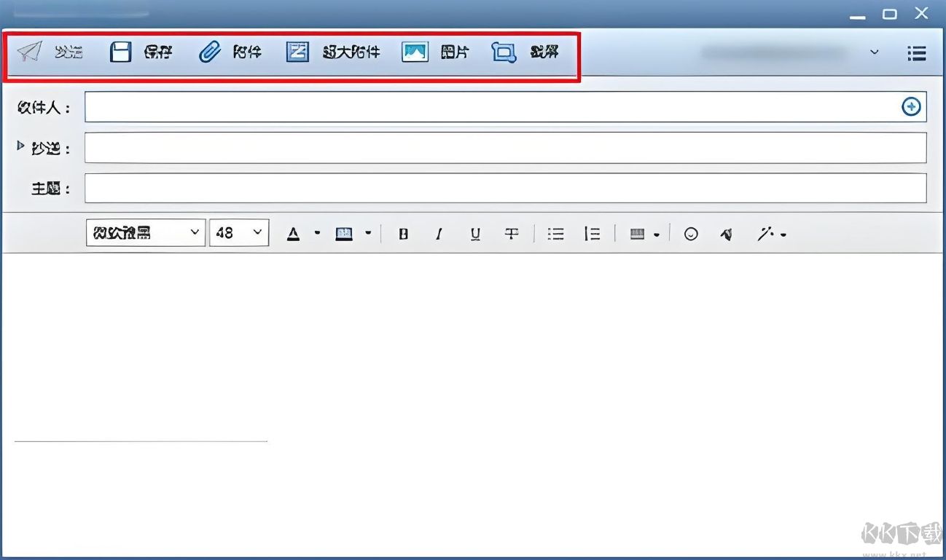Toggle bold formatting
Image resolution: width=946 pixels, height=560 pixels.
403,234
